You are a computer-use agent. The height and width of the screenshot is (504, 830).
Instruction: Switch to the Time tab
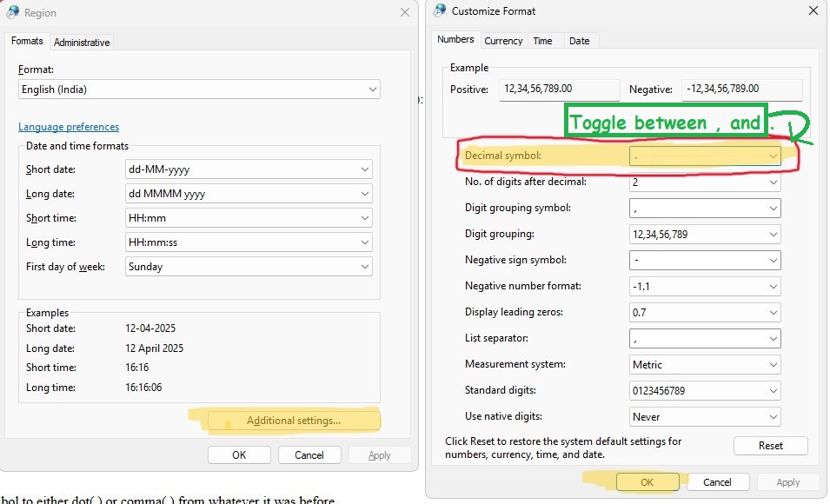click(542, 41)
